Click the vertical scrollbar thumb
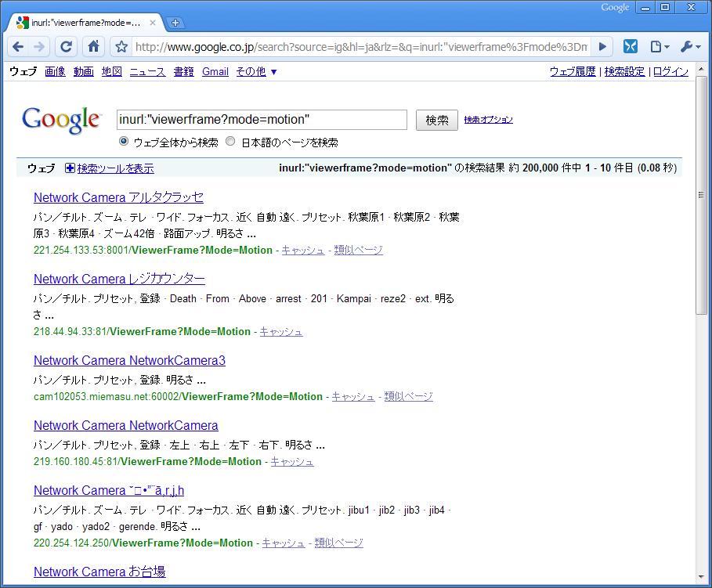712x588 pixels. point(701,195)
